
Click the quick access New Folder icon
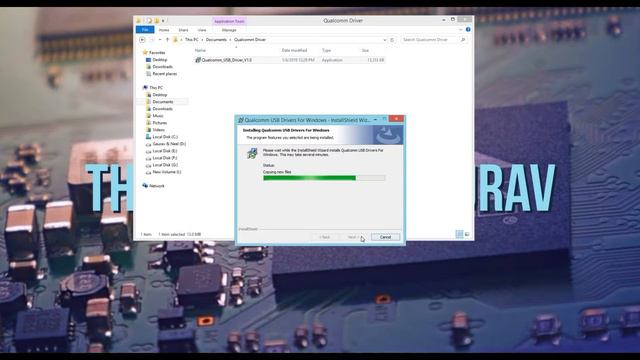coord(156,20)
